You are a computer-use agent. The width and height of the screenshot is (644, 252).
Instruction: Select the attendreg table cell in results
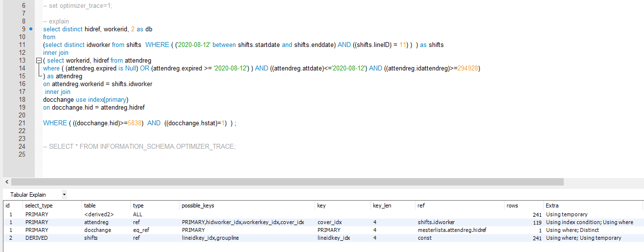(96, 222)
